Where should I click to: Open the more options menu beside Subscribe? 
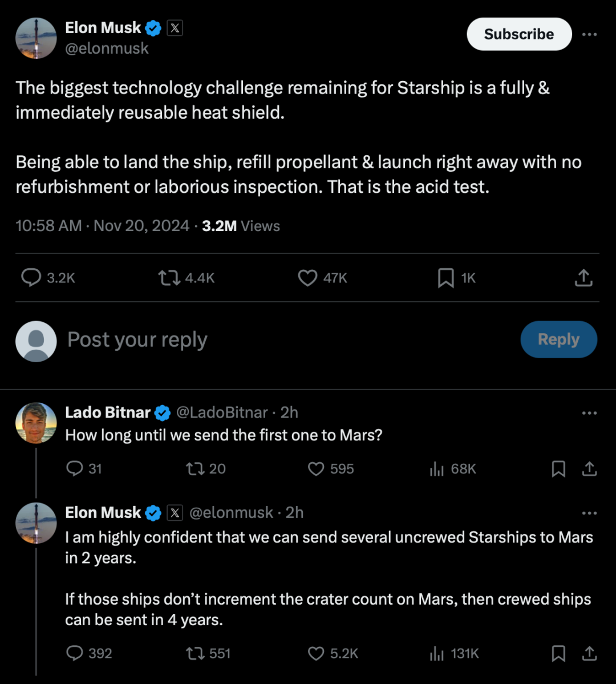tap(589, 34)
